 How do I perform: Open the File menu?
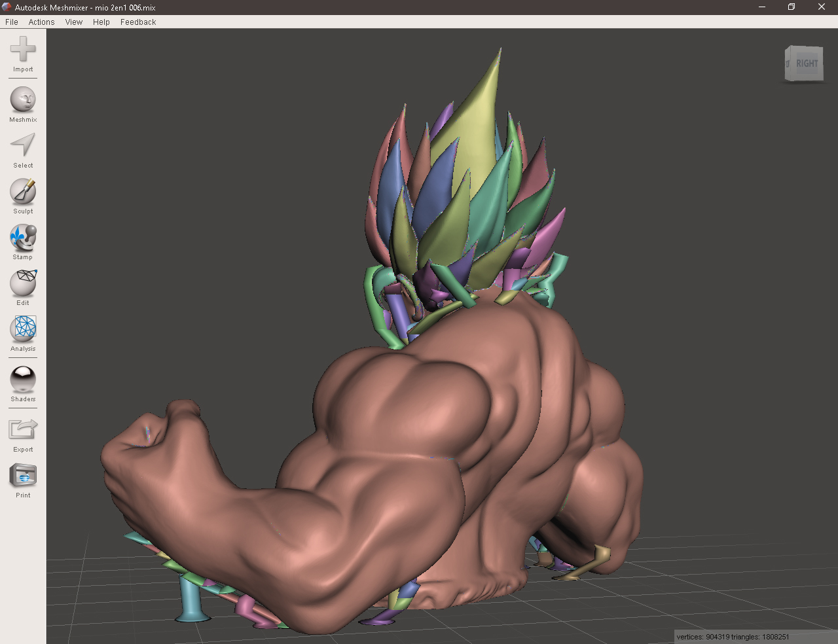pos(12,22)
